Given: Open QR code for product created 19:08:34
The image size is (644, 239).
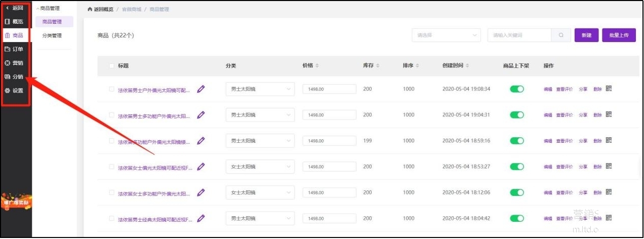Looking at the screenshot, I should coord(609,89).
